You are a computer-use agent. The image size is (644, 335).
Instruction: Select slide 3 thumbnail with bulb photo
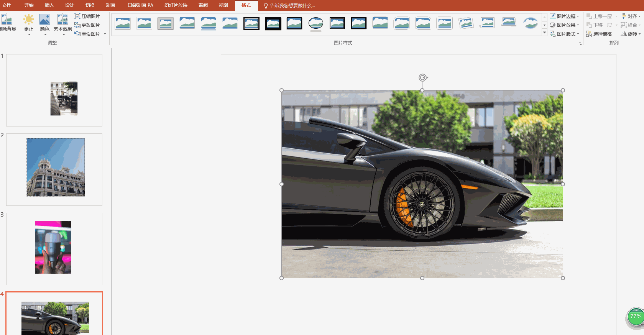point(54,249)
